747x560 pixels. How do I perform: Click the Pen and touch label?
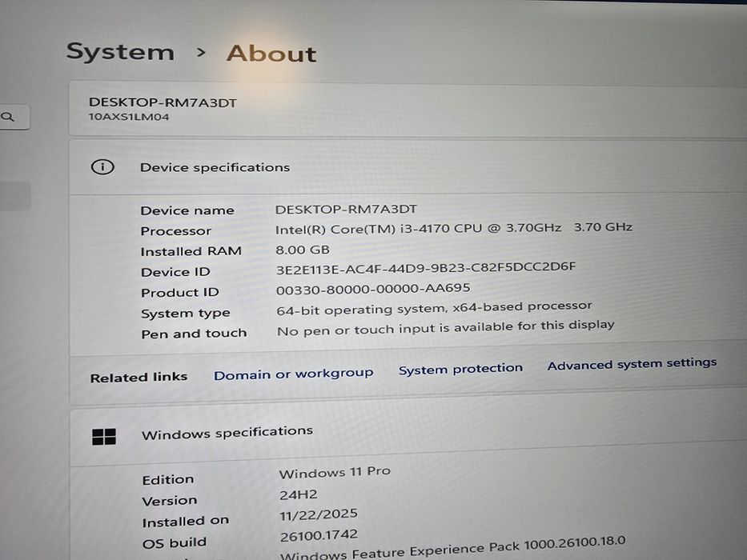pyautogui.click(x=194, y=334)
